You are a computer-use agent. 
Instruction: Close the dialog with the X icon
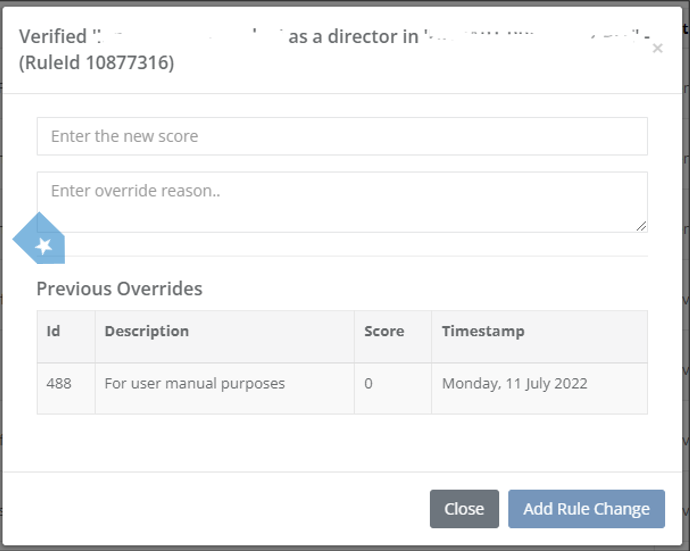pos(657,48)
